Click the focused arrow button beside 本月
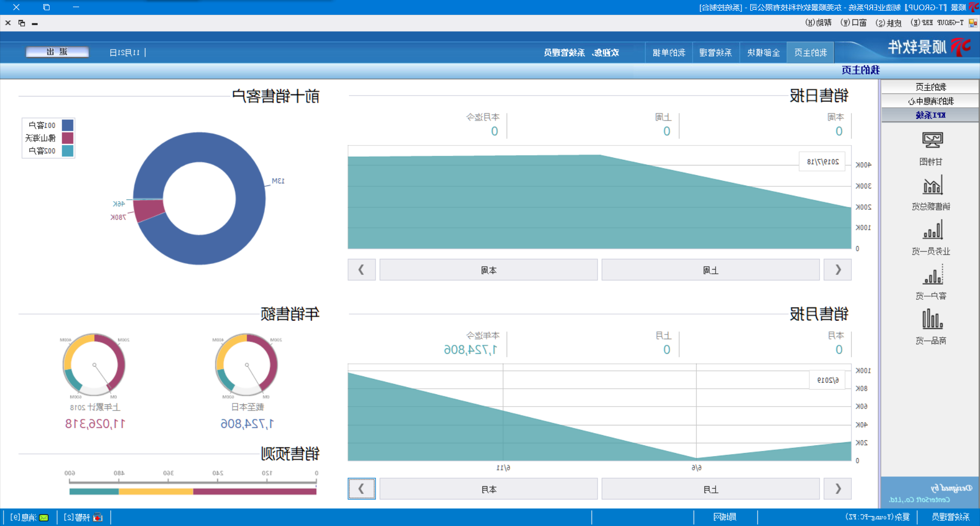 [361, 489]
